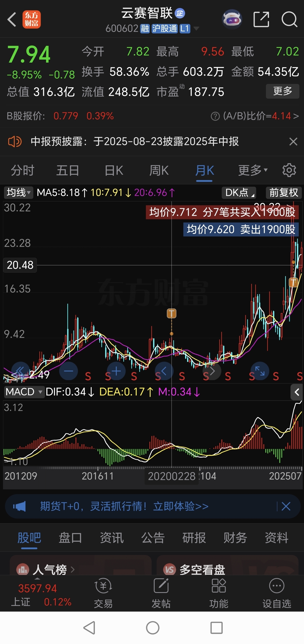
Task: Tap the back arrow at top left
Action: pos(11,19)
